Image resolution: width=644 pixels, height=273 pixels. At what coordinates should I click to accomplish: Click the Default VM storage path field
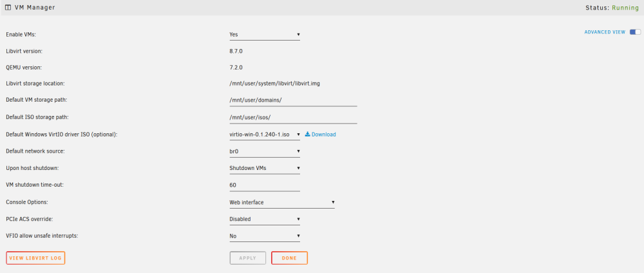(x=293, y=100)
